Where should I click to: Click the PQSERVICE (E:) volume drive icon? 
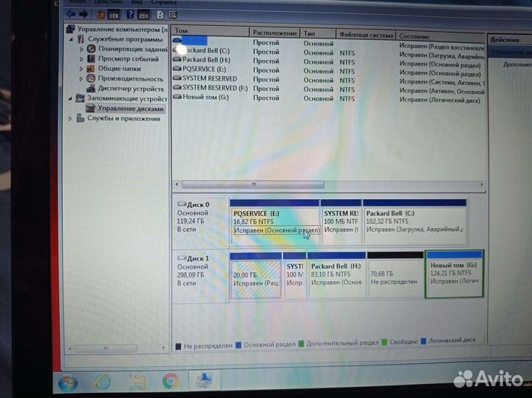(x=177, y=69)
